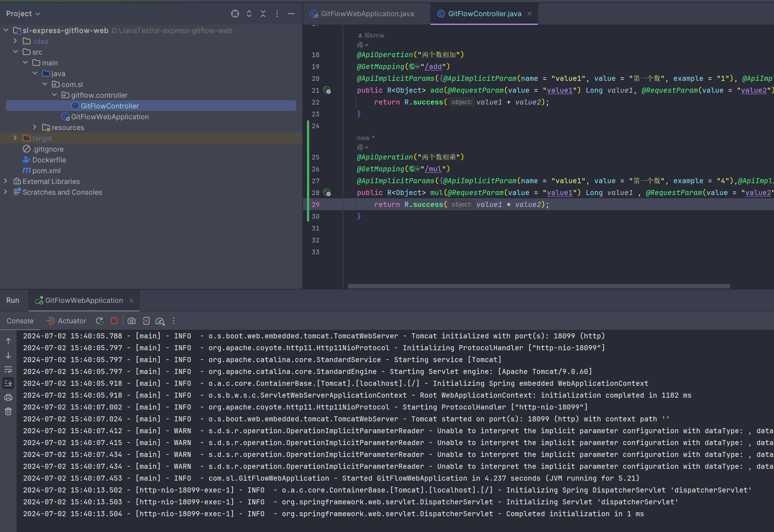Expand the .idea folder
Viewport: 774px width, 532px height.
click(x=15, y=41)
